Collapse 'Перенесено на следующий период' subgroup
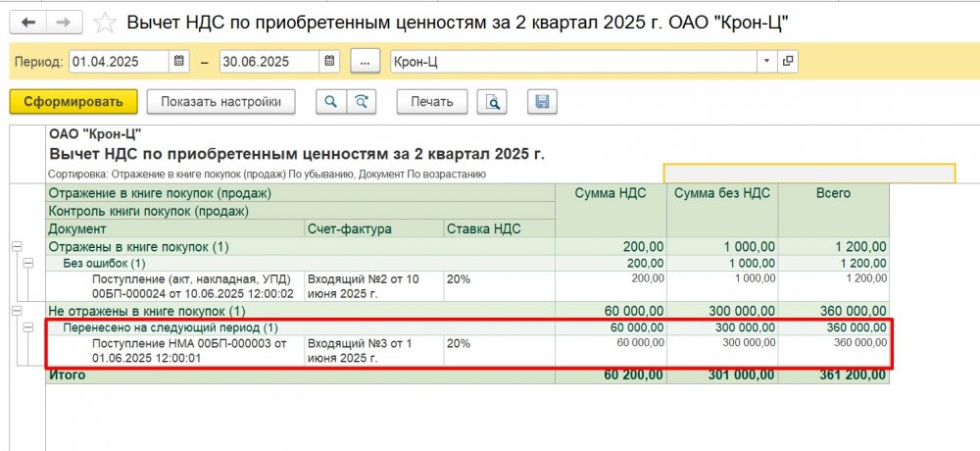This screenshot has height=451, width=980. [28, 327]
